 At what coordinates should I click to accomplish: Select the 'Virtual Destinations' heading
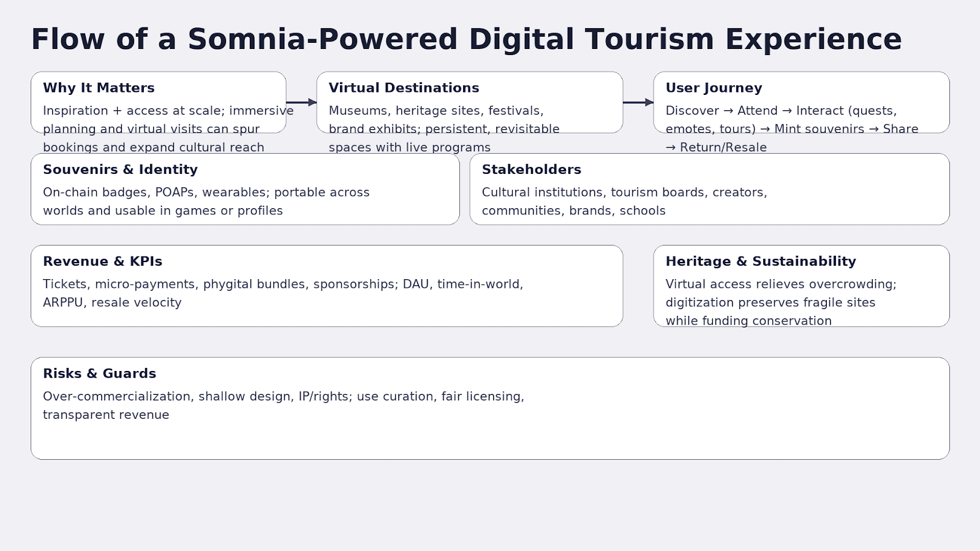click(x=404, y=88)
